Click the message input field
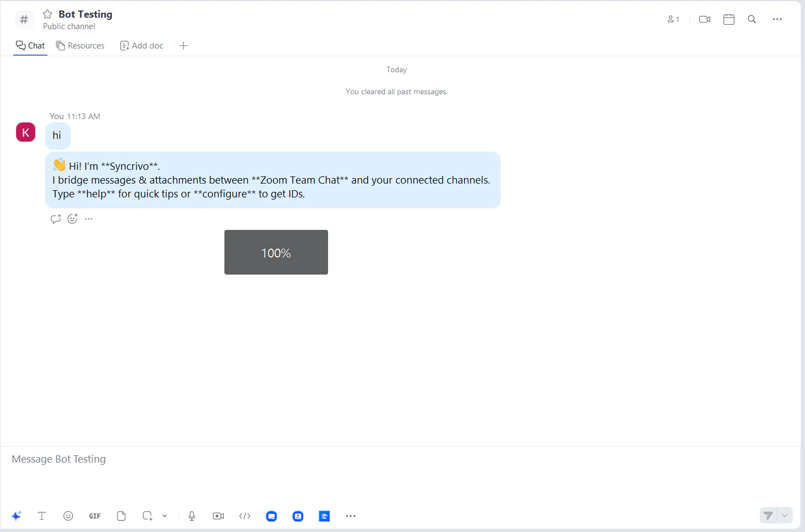This screenshot has height=532, width=805. [400, 459]
